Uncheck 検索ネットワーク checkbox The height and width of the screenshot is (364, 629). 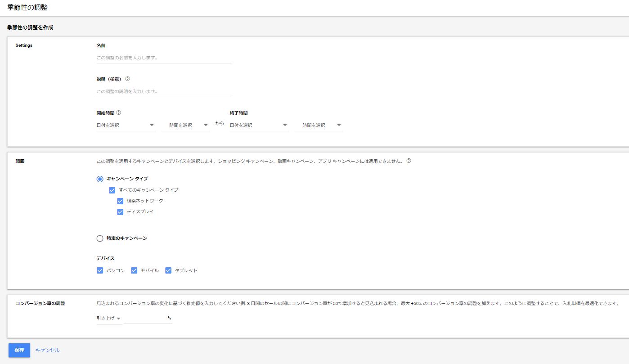pos(120,201)
